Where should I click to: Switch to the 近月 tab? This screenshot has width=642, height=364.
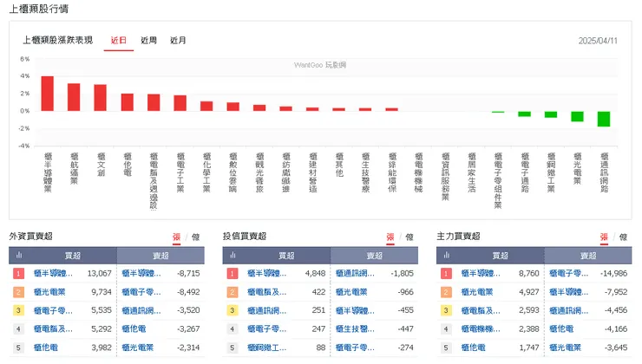click(178, 40)
